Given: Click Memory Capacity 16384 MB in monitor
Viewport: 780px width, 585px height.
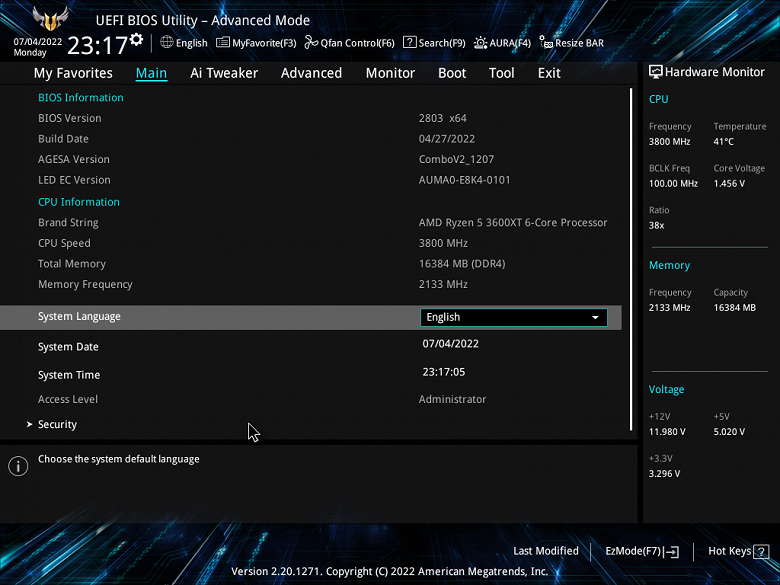Looking at the screenshot, I should [735, 308].
